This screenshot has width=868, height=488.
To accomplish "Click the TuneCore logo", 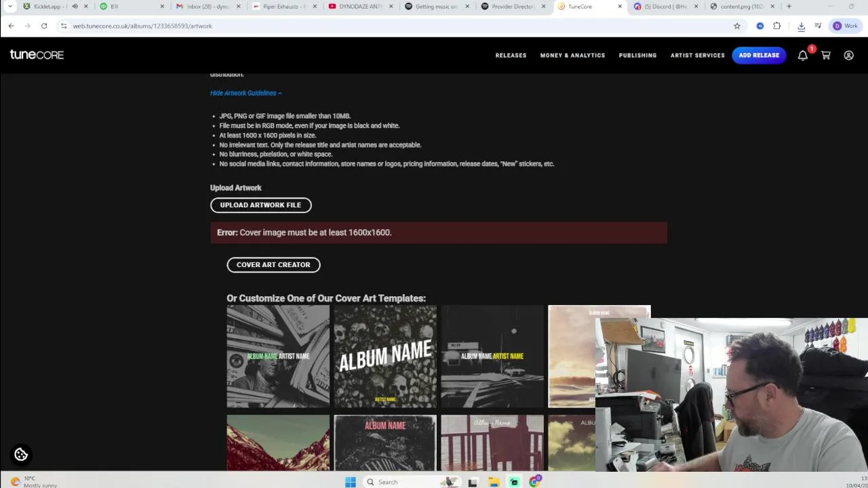I will (37, 55).
